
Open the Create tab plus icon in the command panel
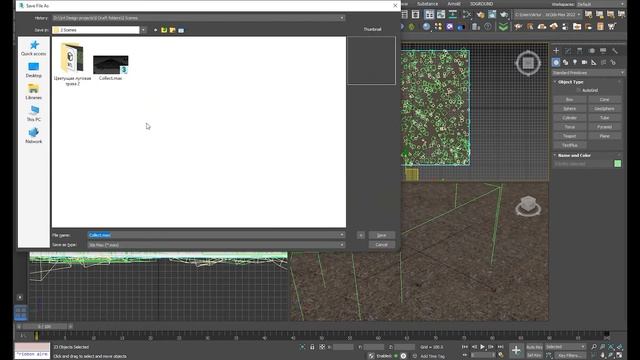556,51
